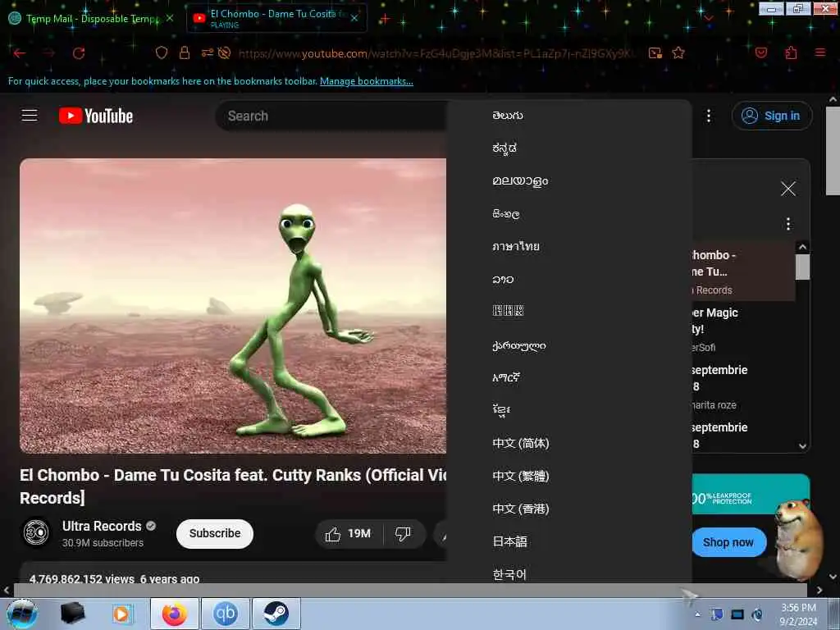This screenshot has height=630, width=840.
Task: Close the Temp Mail tab
Action: [170, 18]
